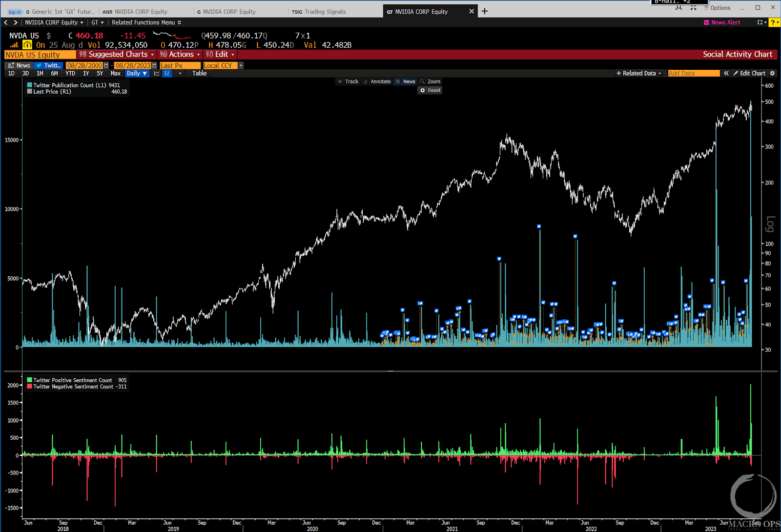The height and width of the screenshot is (532, 781).
Task: Open NVIDIA CORP Equity security dropdown
Action: point(54,22)
